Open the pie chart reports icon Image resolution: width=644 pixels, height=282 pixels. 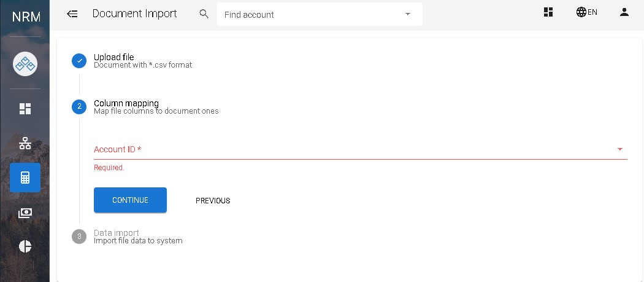25,246
